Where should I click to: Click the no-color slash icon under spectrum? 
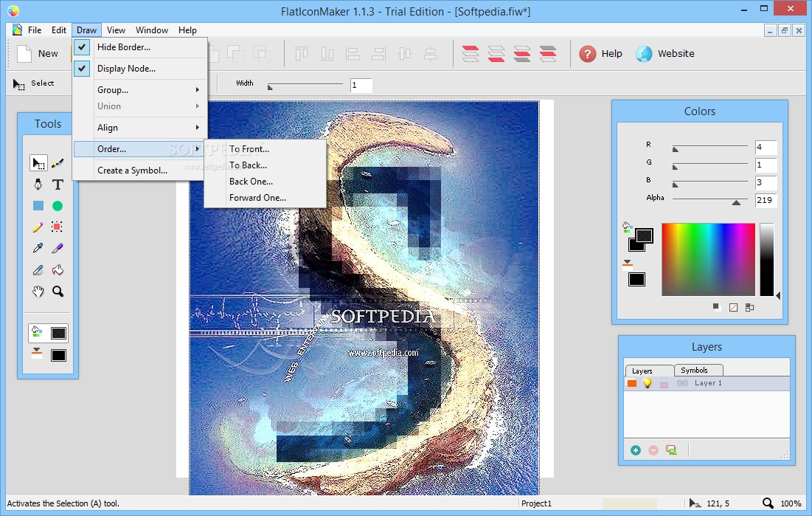(x=733, y=308)
